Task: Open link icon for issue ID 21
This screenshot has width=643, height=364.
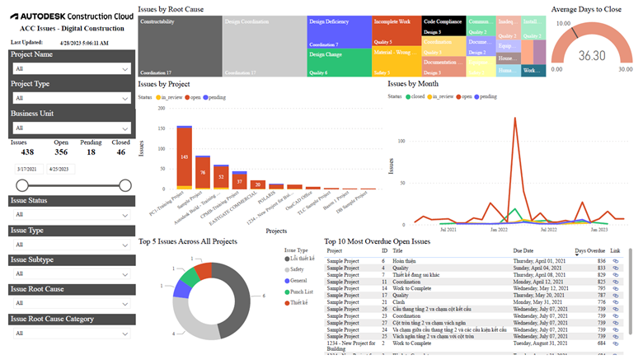Action: pyautogui.click(x=616, y=302)
